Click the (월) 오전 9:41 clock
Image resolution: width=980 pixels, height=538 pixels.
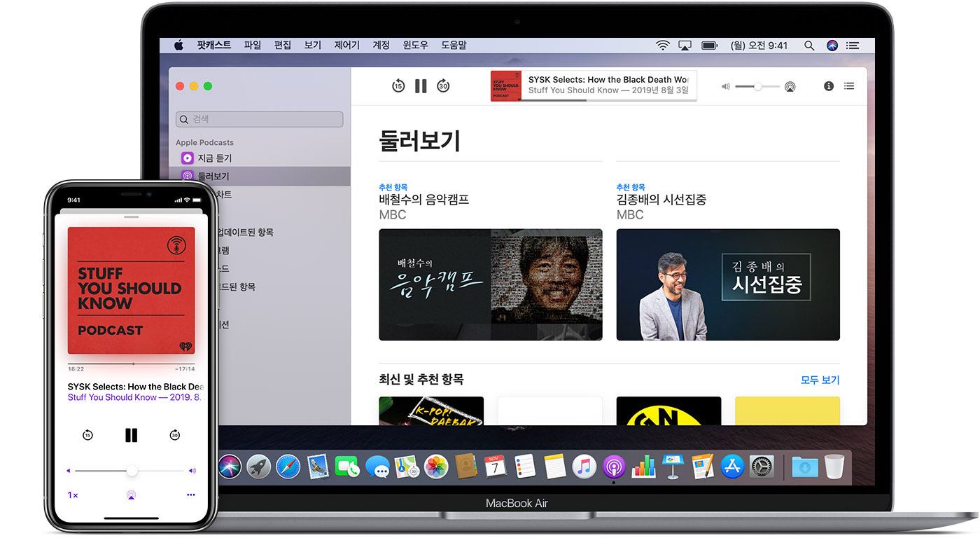click(759, 45)
